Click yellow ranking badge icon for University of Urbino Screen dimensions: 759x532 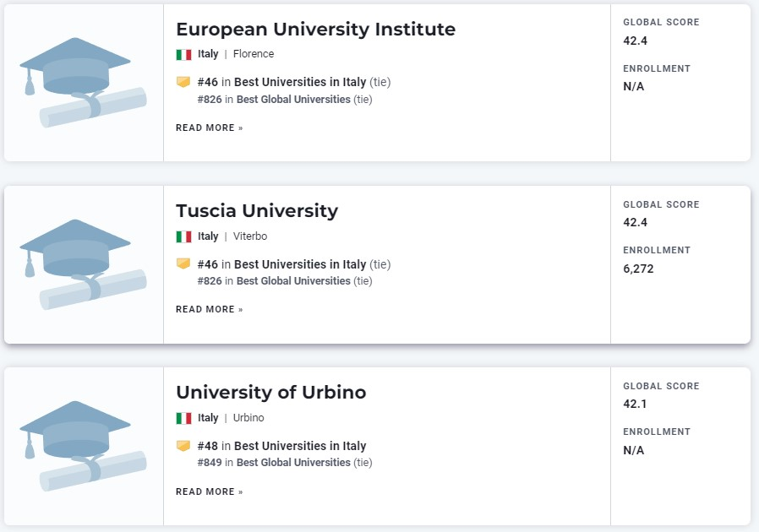tap(183, 445)
